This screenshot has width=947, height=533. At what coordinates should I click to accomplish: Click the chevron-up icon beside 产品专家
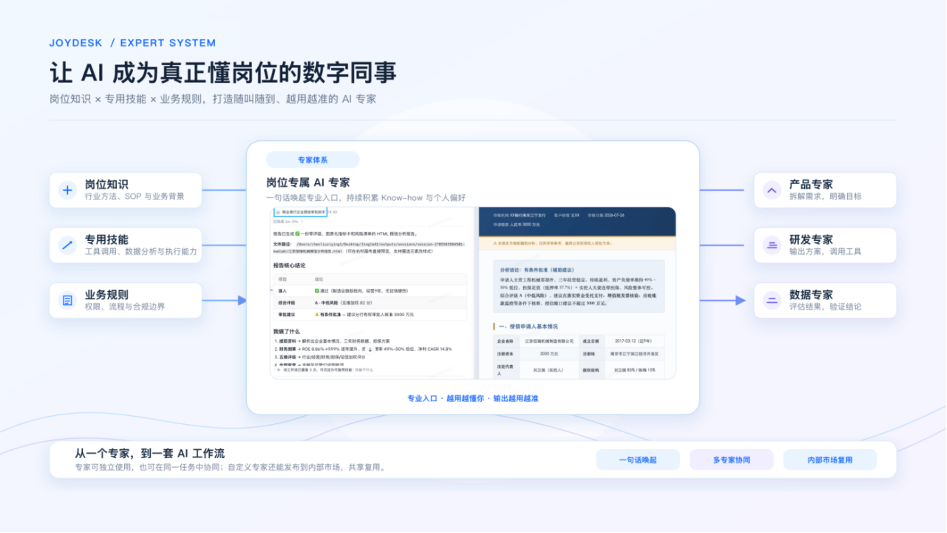tap(772, 190)
